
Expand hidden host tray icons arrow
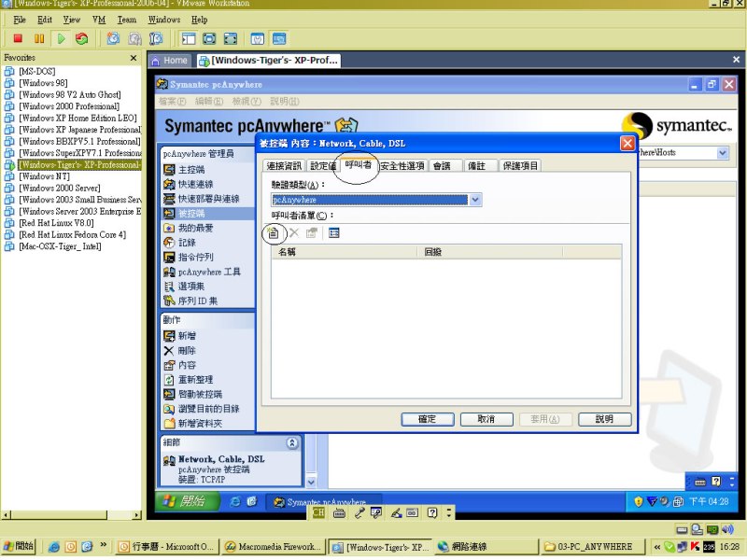pyautogui.click(x=657, y=547)
